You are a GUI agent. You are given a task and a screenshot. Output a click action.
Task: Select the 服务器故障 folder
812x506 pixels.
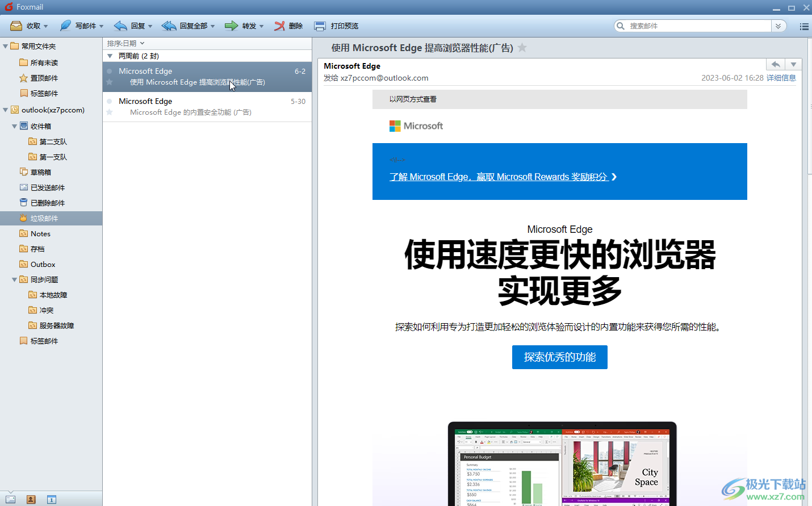(57, 325)
